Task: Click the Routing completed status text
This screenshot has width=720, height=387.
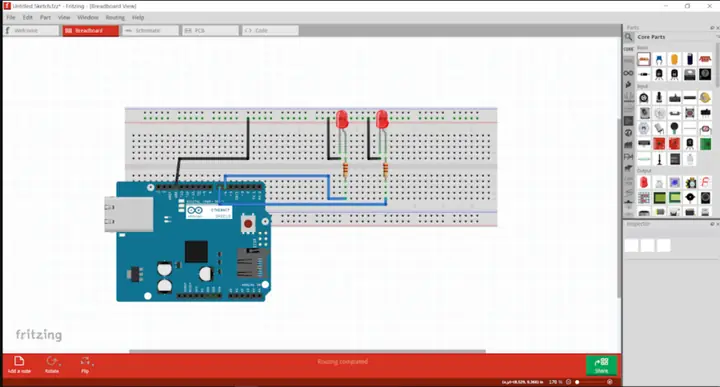Action: [x=343, y=362]
